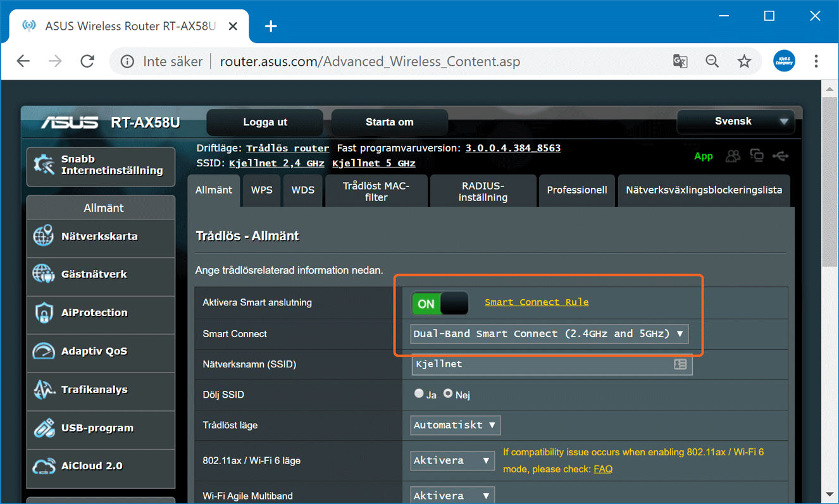The width and height of the screenshot is (839, 504).
Task: Open AiProtection shield icon in sidebar
Action: [44, 313]
